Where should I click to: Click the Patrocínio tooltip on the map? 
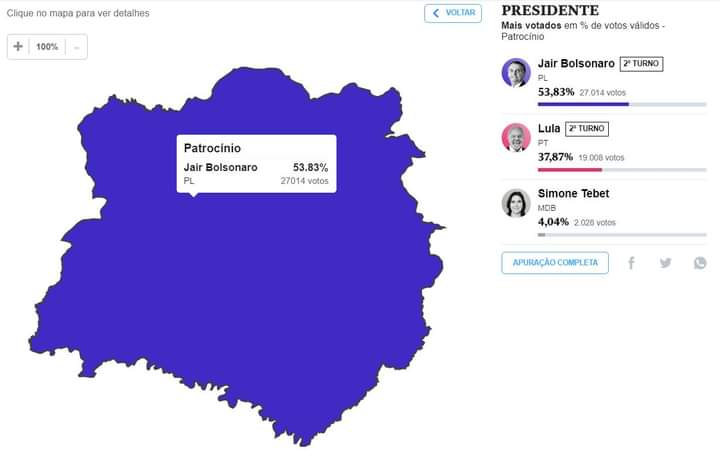[x=256, y=163]
